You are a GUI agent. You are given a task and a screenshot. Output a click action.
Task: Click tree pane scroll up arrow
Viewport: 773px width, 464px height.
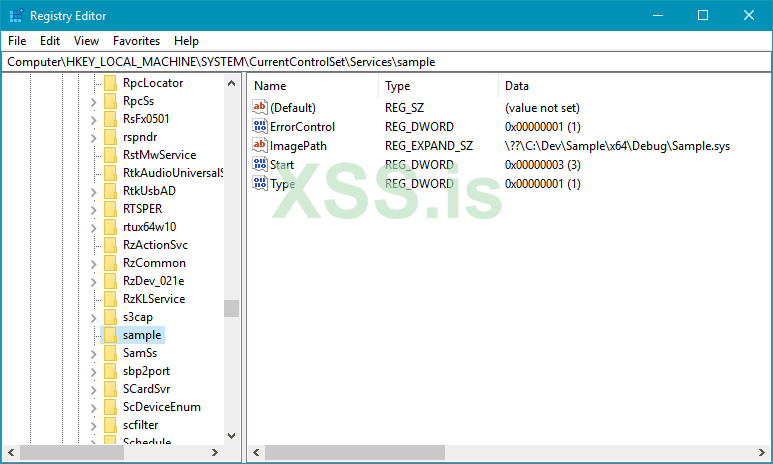231,83
